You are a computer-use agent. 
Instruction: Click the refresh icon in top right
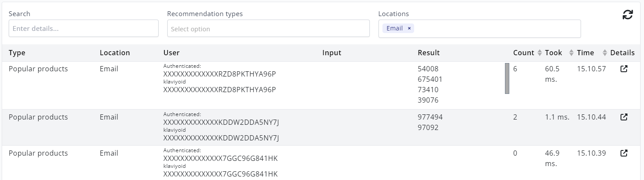(x=627, y=15)
